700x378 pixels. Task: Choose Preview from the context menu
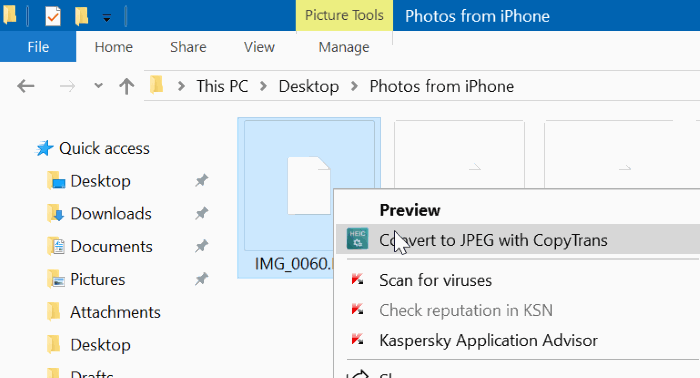click(x=409, y=210)
